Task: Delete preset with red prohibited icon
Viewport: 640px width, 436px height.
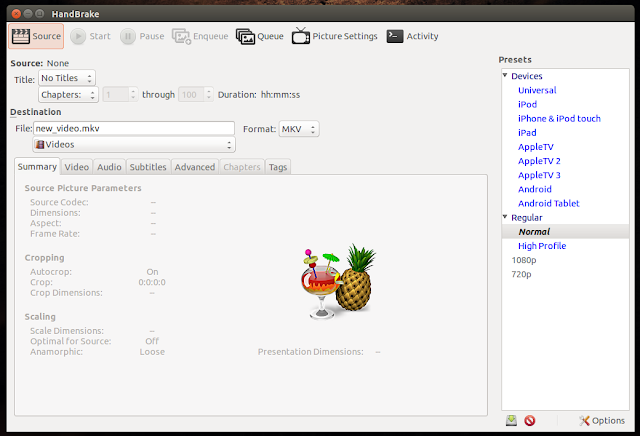Action: click(529, 420)
